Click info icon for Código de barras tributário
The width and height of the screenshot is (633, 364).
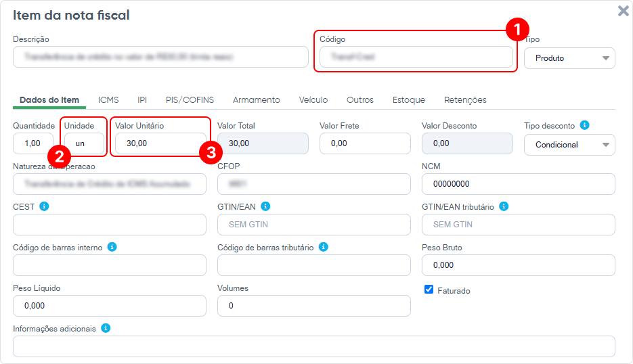coord(324,247)
